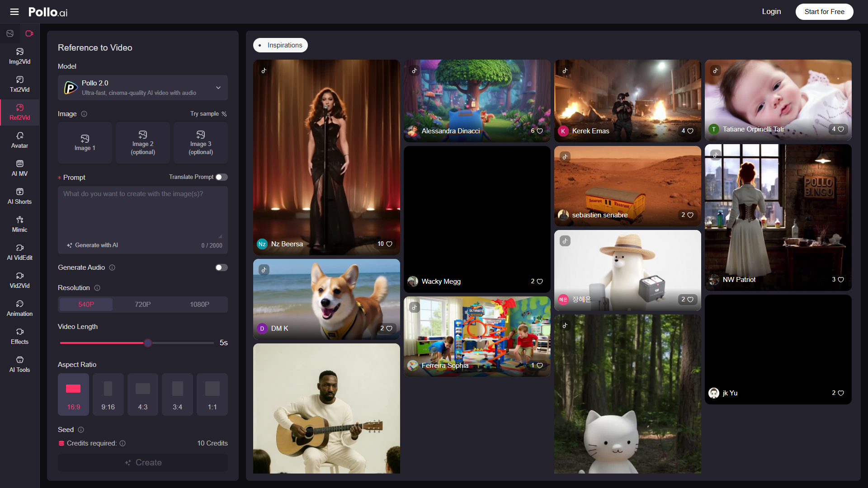Click the prompt text input field
Viewport: 868px width, 488px height.
(143, 212)
